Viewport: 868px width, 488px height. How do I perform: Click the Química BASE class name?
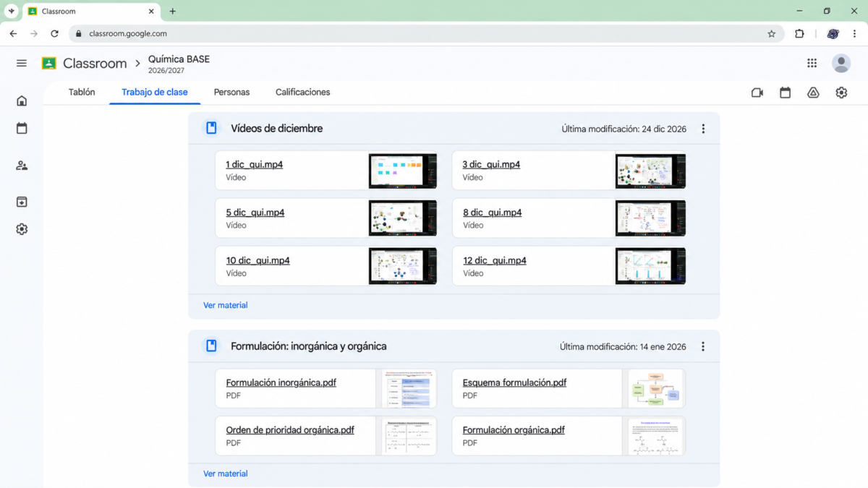[179, 59]
